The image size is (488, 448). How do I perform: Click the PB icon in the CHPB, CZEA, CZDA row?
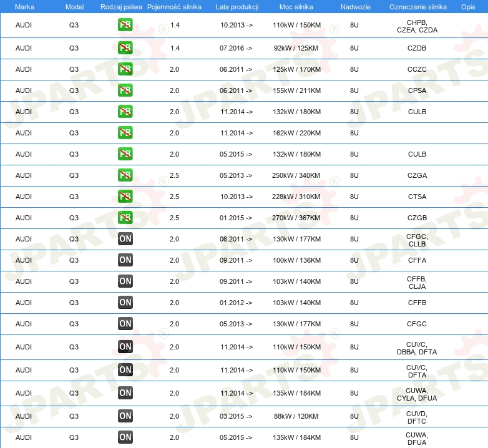(125, 25)
